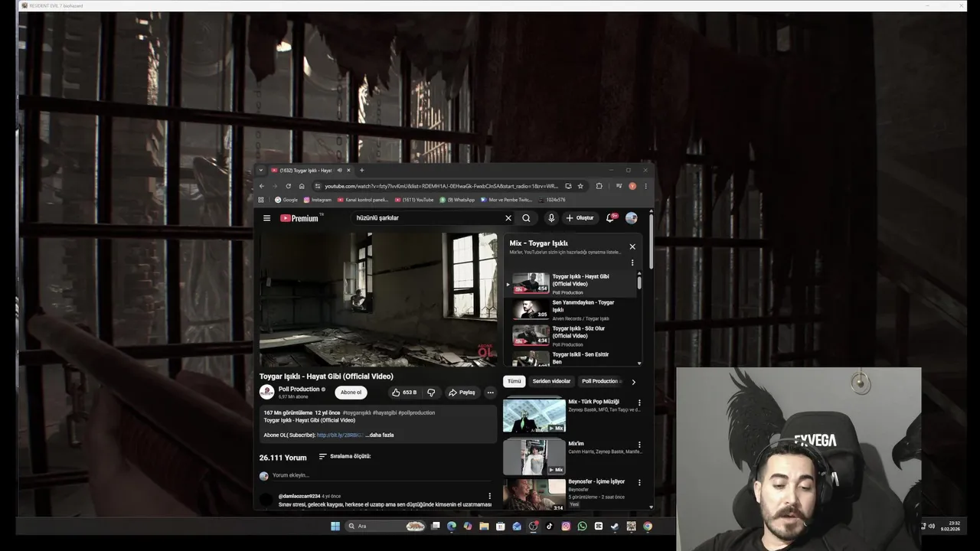This screenshot has height=551, width=980.
Task: Clear the search box with the X
Action: click(x=508, y=218)
